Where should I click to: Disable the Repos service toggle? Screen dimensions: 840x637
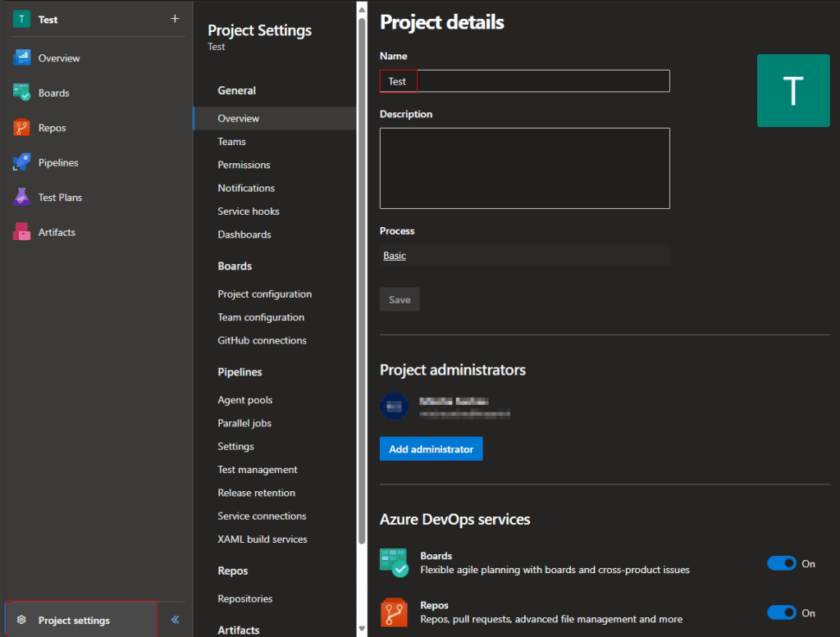tap(782, 612)
